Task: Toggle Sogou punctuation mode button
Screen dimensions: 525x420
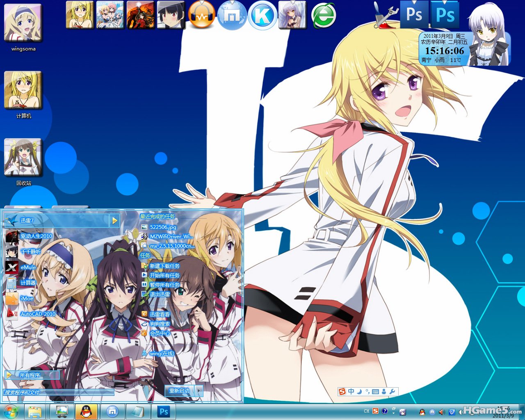Action: point(367,391)
